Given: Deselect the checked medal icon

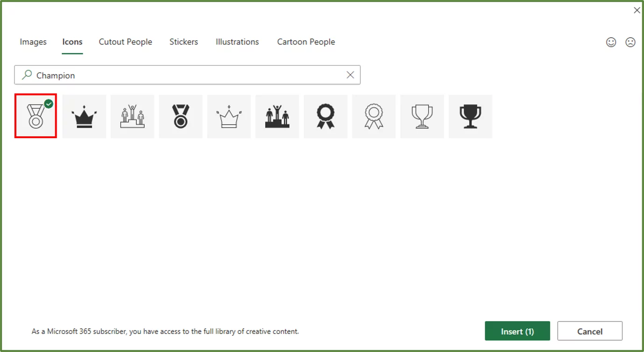Looking at the screenshot, I should [35, 116].
